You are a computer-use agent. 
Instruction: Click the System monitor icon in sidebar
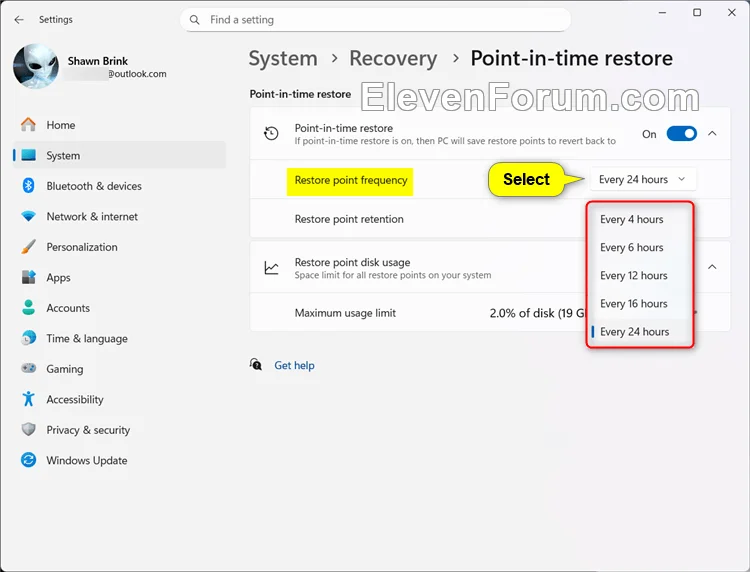click(29, 155)
